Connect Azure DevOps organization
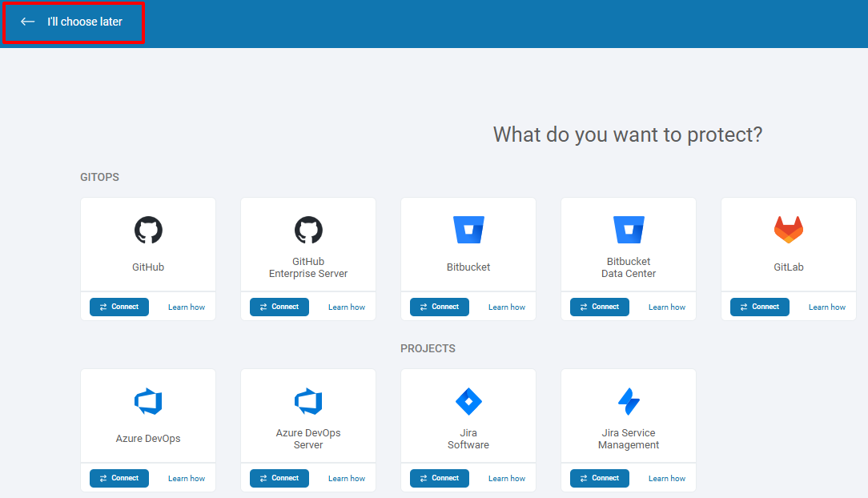Image resolution: width=868 pixels, height=498 pixels. coord(119,478)
